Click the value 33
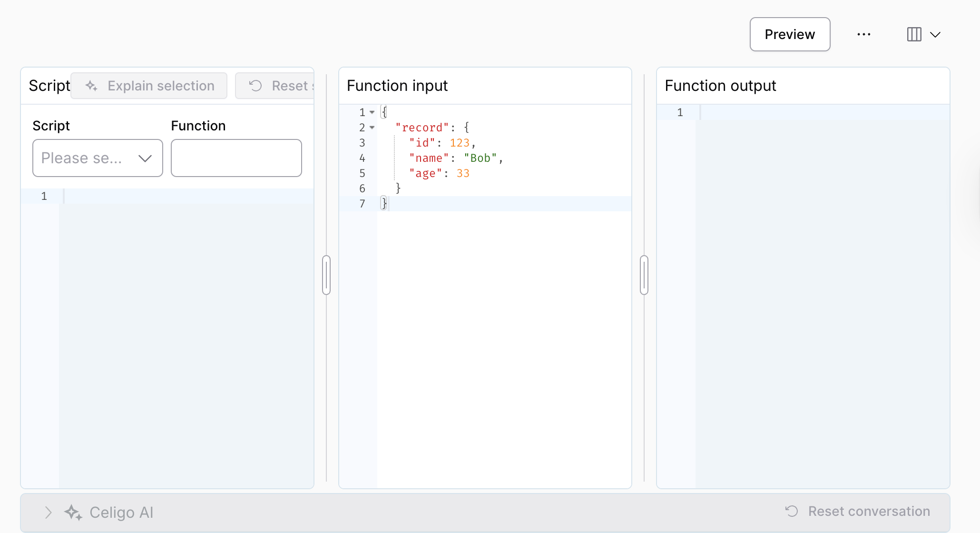The width and height of the screenshot is (980, 533). pyautogui.click(x=463, y=173)
